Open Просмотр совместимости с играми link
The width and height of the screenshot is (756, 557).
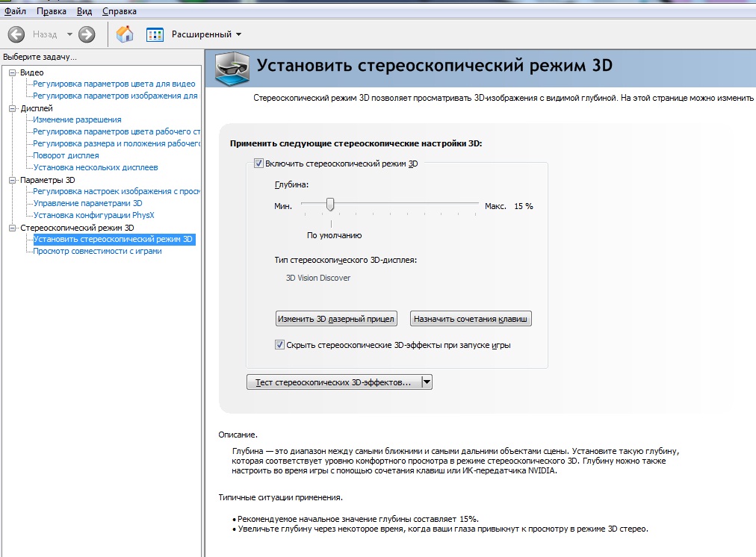click(x=97, y=251)
